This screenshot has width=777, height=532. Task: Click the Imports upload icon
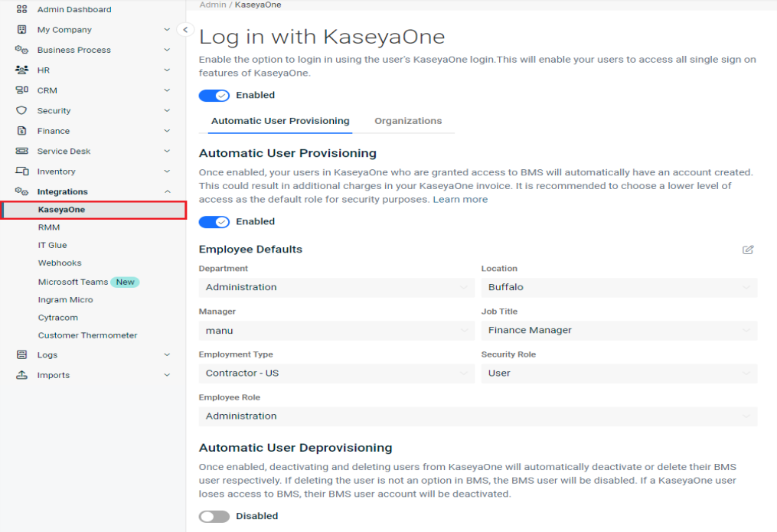point(21,375)
